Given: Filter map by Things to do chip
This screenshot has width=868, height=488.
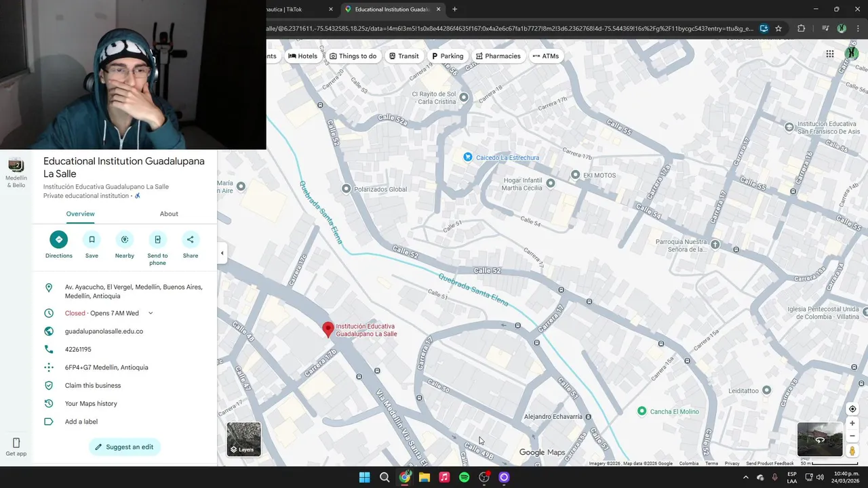Looking at the screenshot, I should (x=353, y=56).
